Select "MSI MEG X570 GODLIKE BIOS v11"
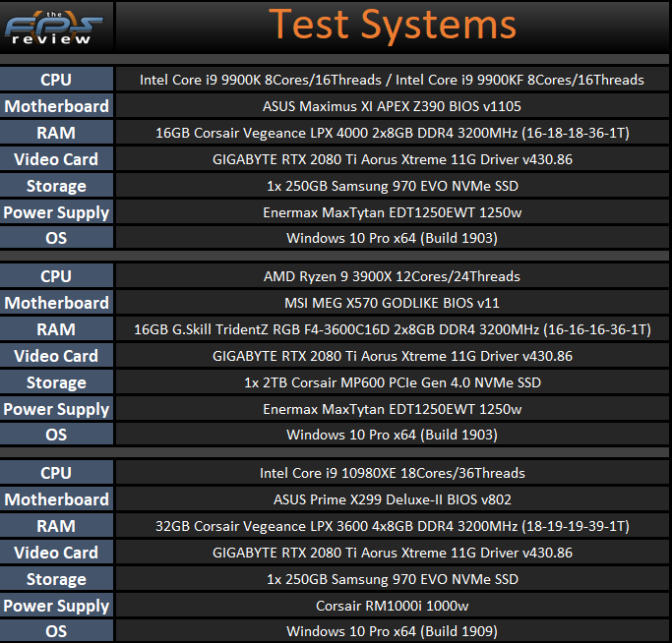This screenshot has width=672, height=643. click(392, 303)
